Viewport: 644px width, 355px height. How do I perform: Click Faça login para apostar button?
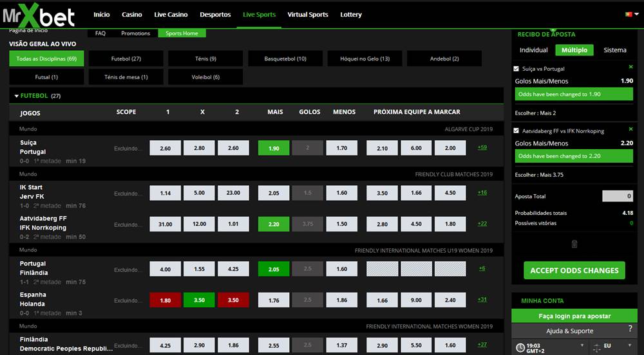tap(574, 316)
